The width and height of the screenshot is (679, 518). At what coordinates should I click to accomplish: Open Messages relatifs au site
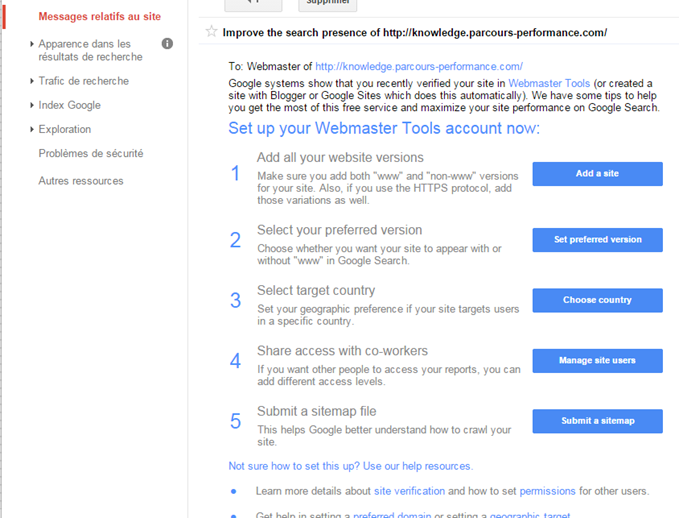(x=100, y=16)
